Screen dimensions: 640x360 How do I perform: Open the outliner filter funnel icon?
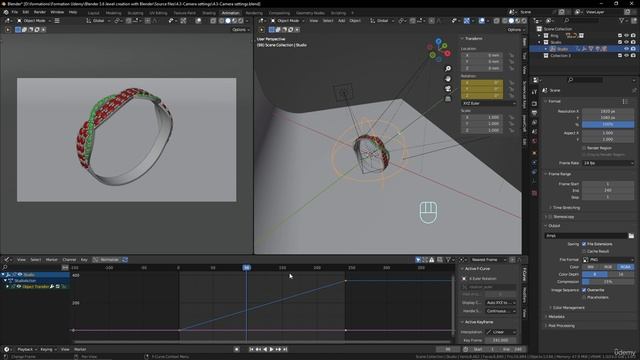(621, 20)
